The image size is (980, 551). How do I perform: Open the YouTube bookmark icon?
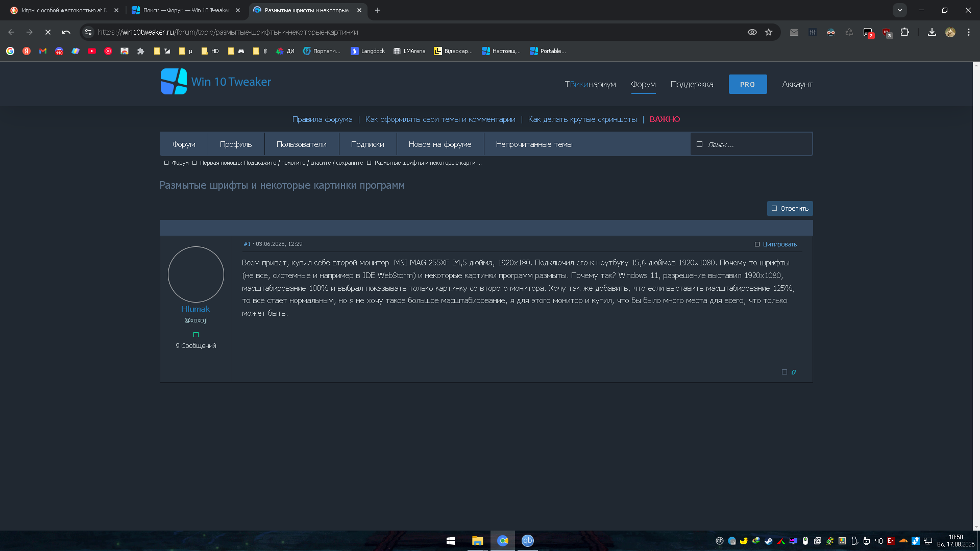point(92,51)
